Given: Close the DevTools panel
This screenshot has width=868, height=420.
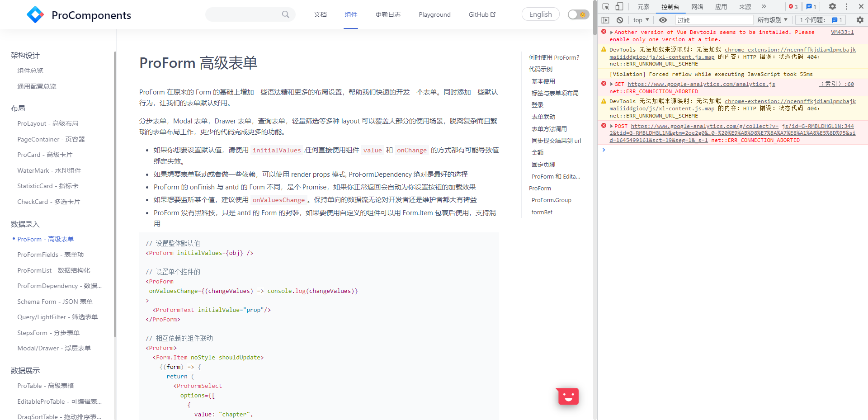Looking at the screenshot, I should coord(861,6).
